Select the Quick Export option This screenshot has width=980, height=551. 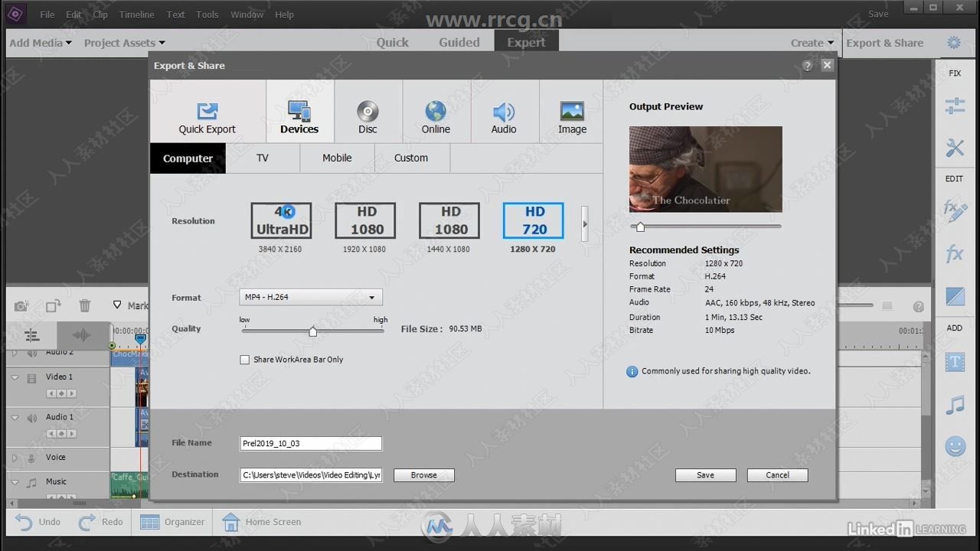tap(207, 112)
